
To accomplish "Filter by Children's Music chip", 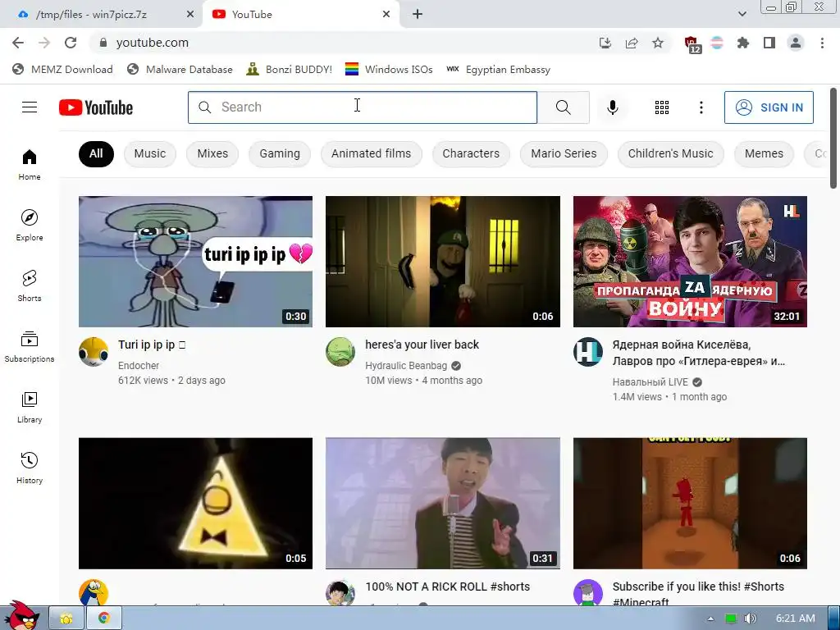I will pos(671,153).
